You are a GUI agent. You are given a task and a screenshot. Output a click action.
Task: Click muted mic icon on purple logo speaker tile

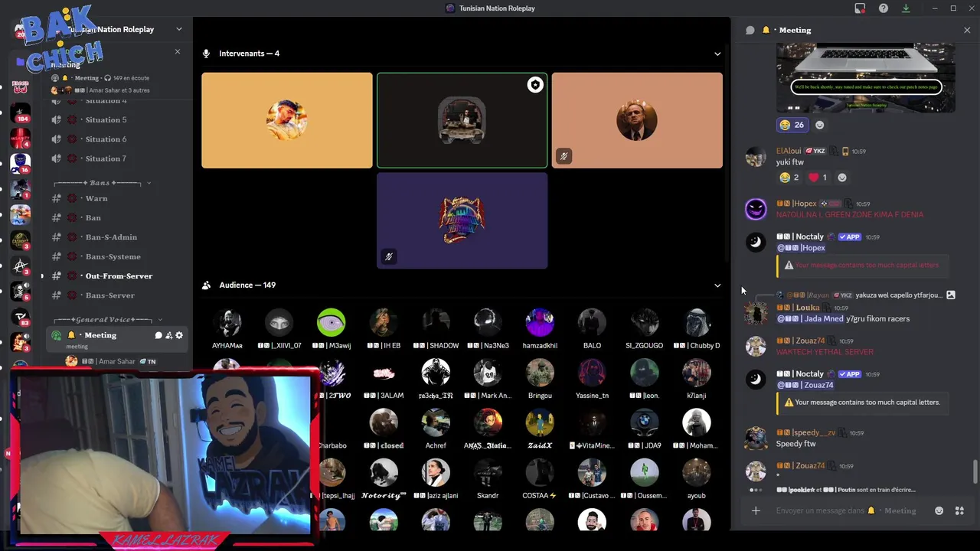coord(389,256)
